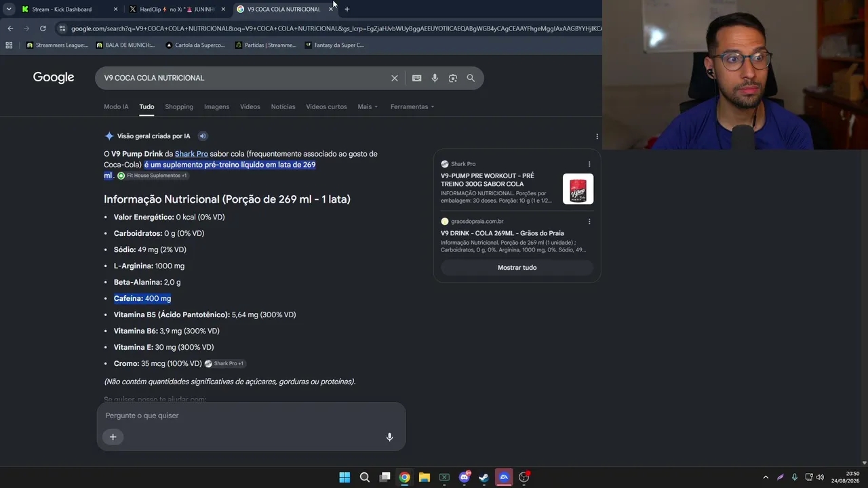This screenshot has width=868, height=488.
Task: Open Streammers League bookmark
Action: (57, 45)
